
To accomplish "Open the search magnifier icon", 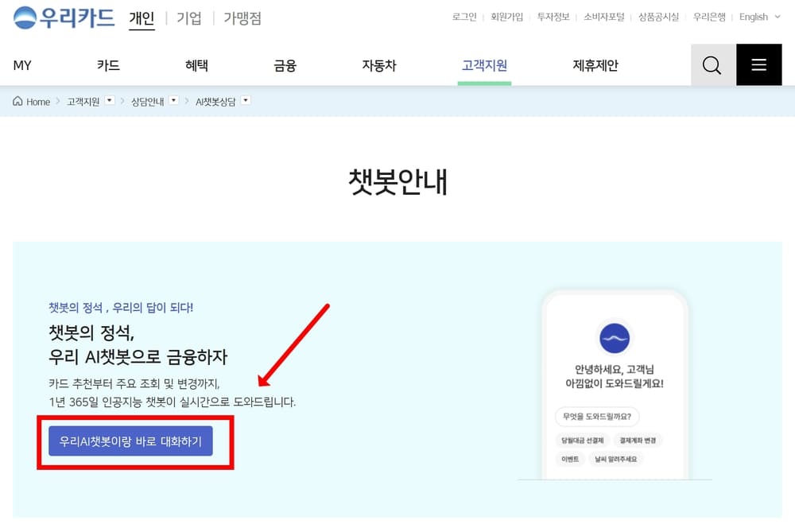I will 712,65.
